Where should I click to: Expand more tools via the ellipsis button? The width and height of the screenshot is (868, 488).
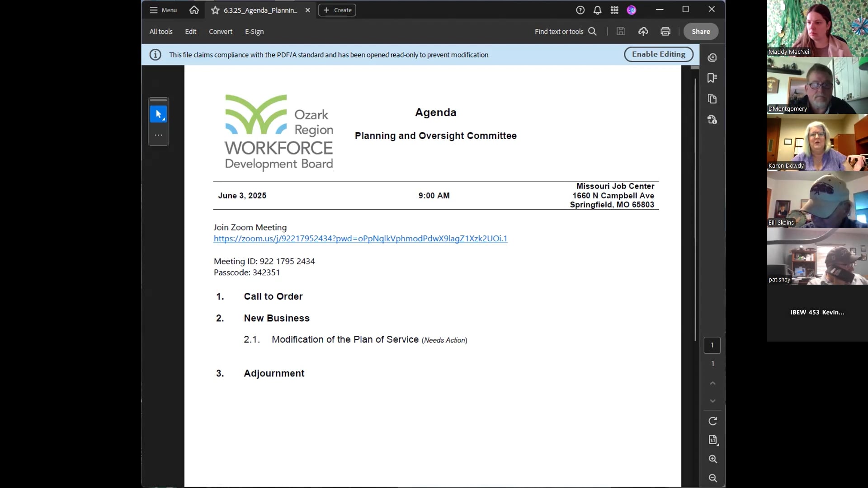coord(158,135)
